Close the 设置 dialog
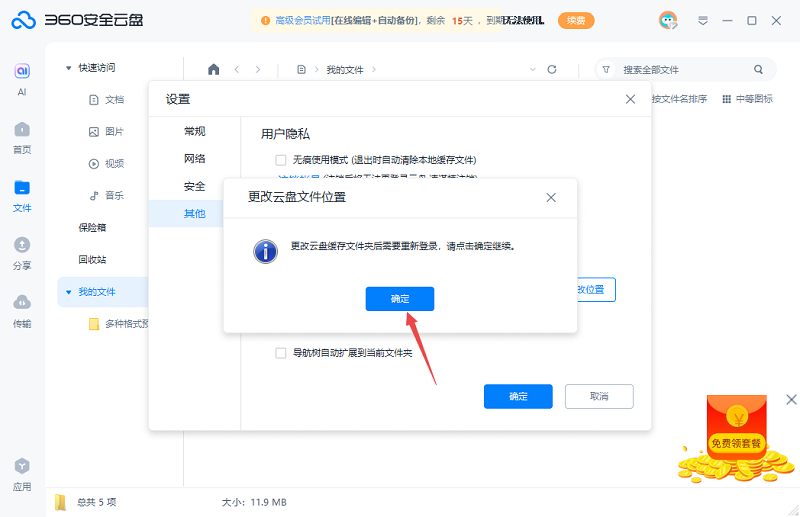The height and width of the screenshot is (517, 800). click(631, 99)
